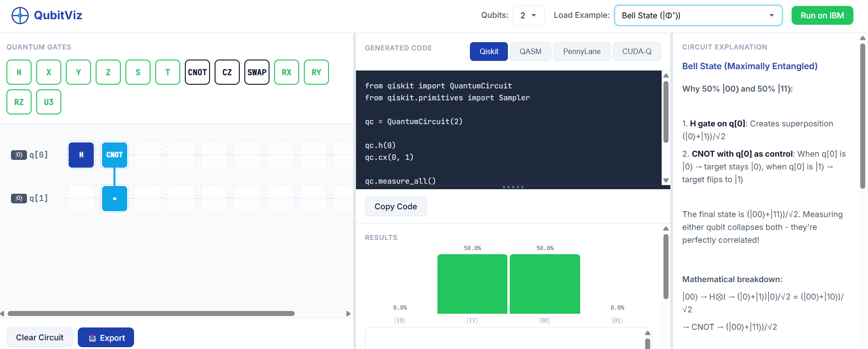This screenshot has width=868, height=349.
Task: Click the Run on IBM button
Action: pyautogui.click(x=822, y=15)
